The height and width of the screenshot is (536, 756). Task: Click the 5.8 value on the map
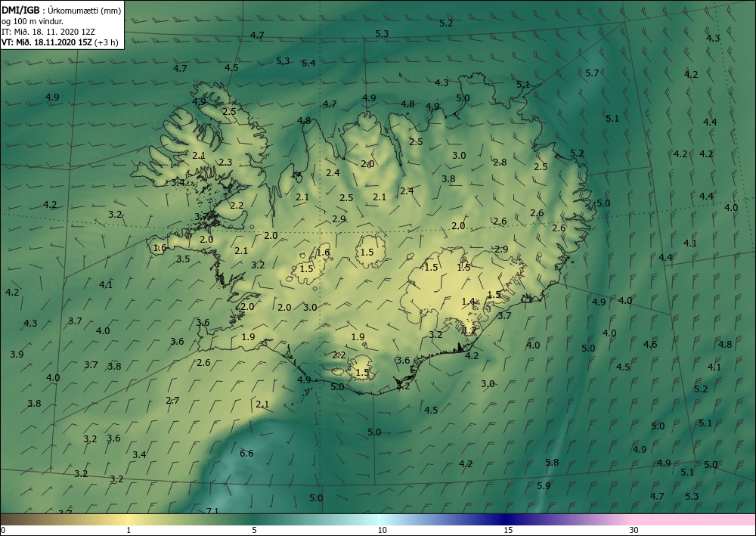click(552, 462)
